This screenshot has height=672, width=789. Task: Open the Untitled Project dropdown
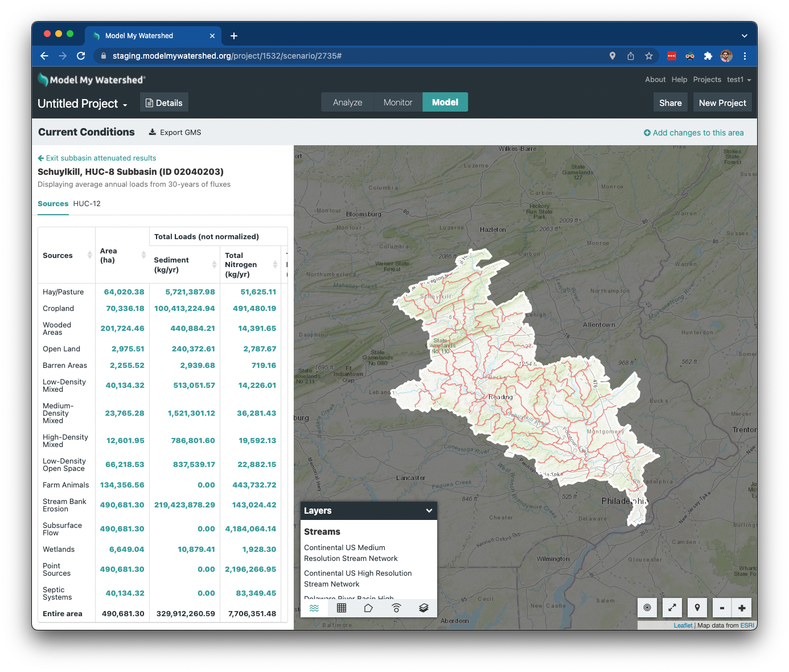point(83,104)
